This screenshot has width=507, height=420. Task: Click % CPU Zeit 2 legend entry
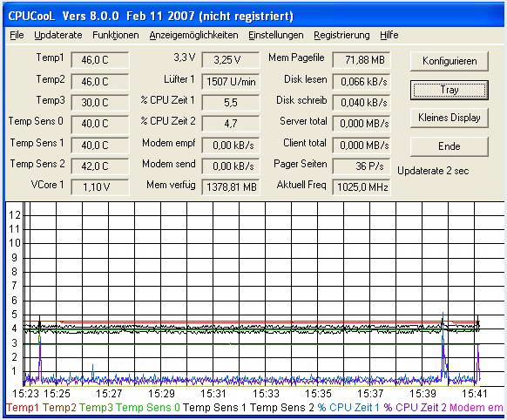(416, 408)
